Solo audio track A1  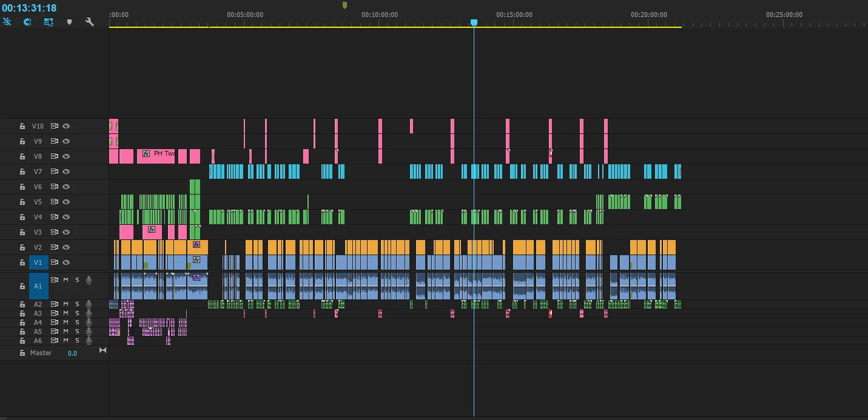(77, 279)
